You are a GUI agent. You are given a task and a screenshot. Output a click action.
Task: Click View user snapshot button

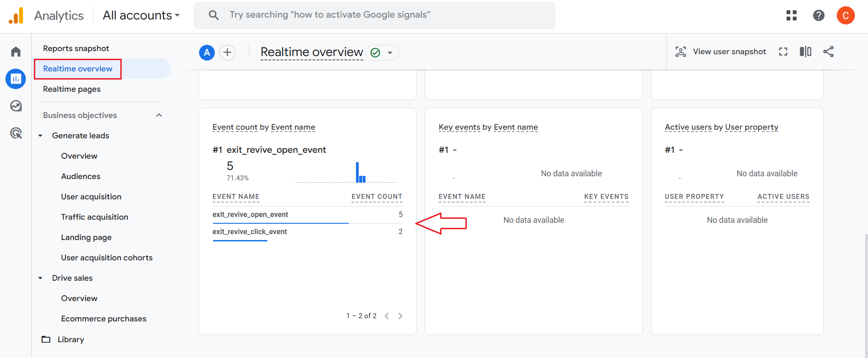[721, 52]
